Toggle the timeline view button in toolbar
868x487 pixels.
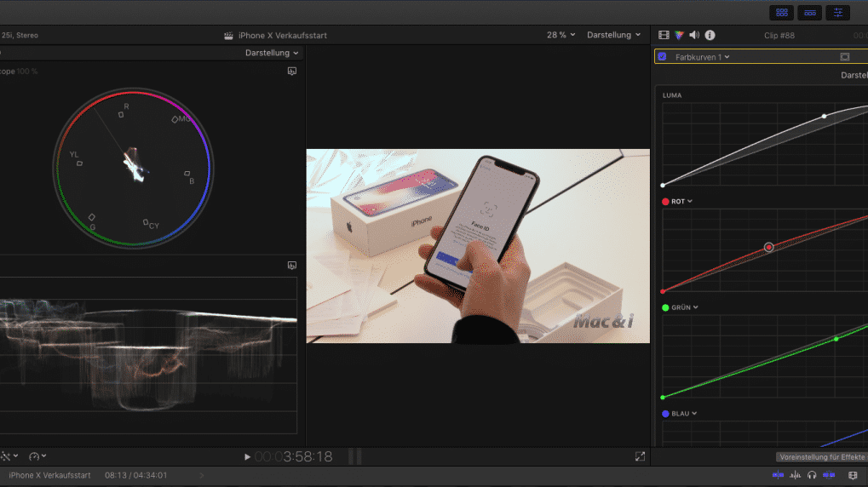click(x=810, y=12)
